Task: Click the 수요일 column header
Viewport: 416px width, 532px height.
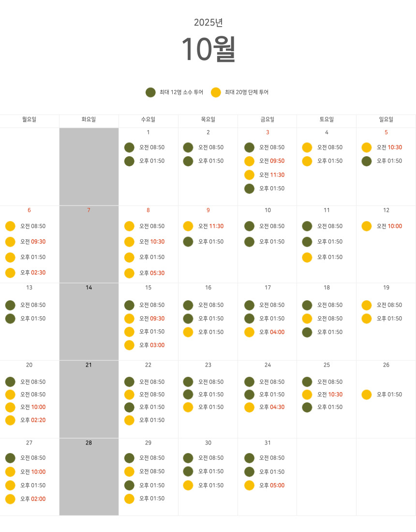Action: point(149,119)
